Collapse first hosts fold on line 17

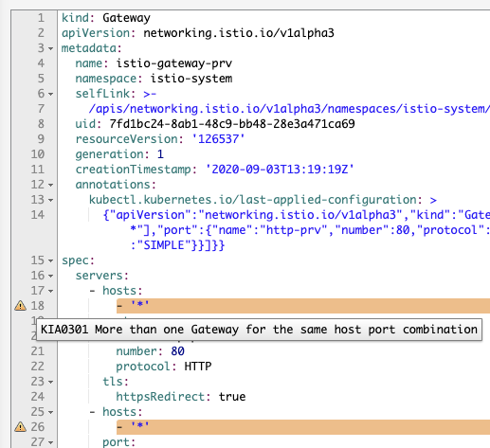(x=50, y=291)
